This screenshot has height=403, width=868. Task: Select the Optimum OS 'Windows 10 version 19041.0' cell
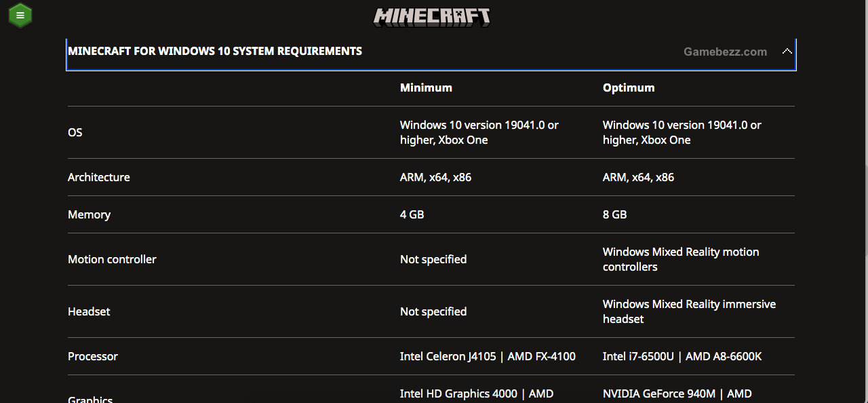682,132
